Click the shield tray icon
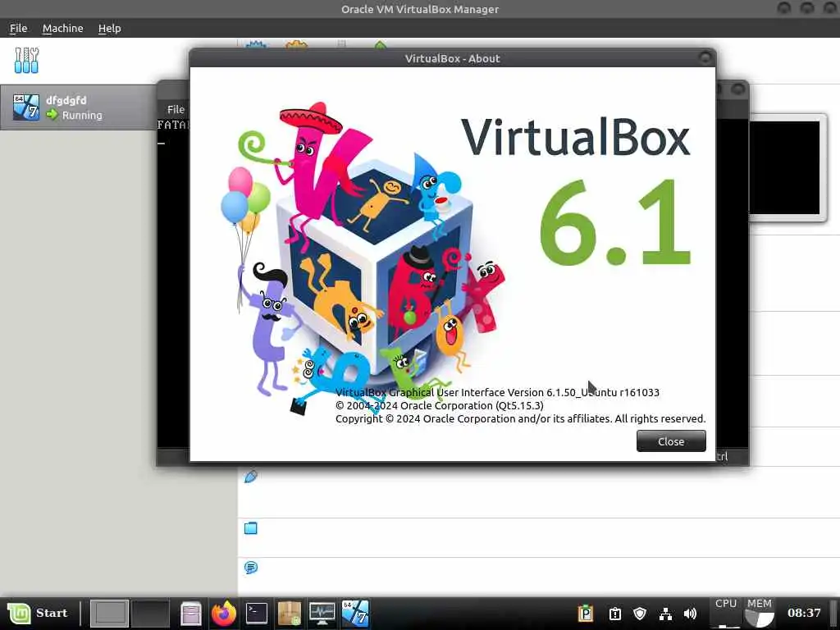The height and width of the screenshot is (630, 840). (x=640, y=614)
